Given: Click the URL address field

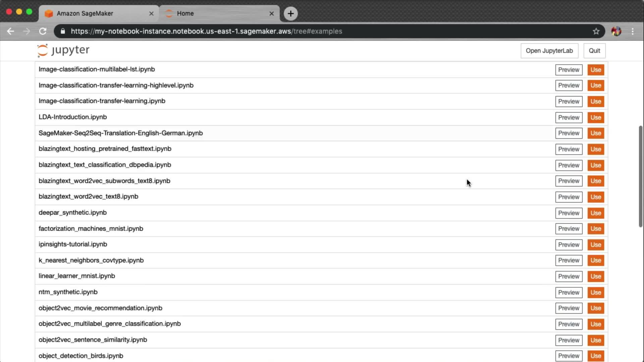Looking at the screenshot, I should click(302, 31).
